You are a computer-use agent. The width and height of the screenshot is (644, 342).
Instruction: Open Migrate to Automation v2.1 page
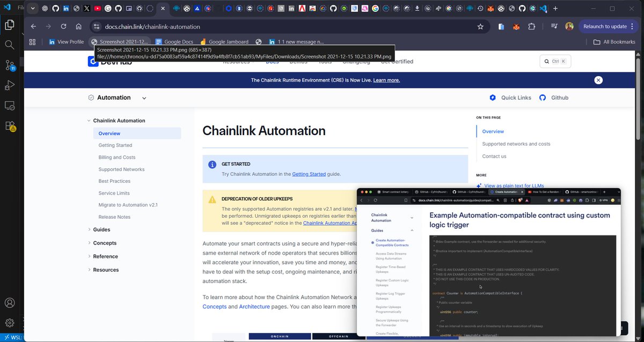(128, 205)
